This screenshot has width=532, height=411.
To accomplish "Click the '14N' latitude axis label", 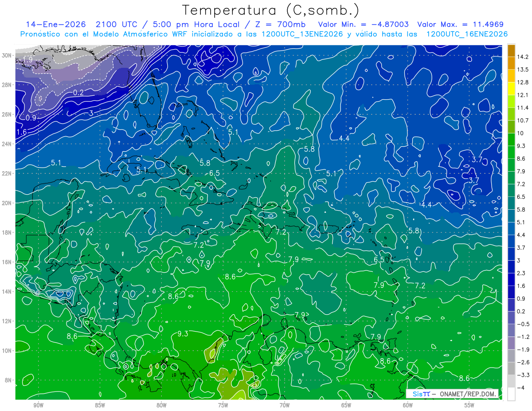I will pyautogui.click(x=7, y=291).
